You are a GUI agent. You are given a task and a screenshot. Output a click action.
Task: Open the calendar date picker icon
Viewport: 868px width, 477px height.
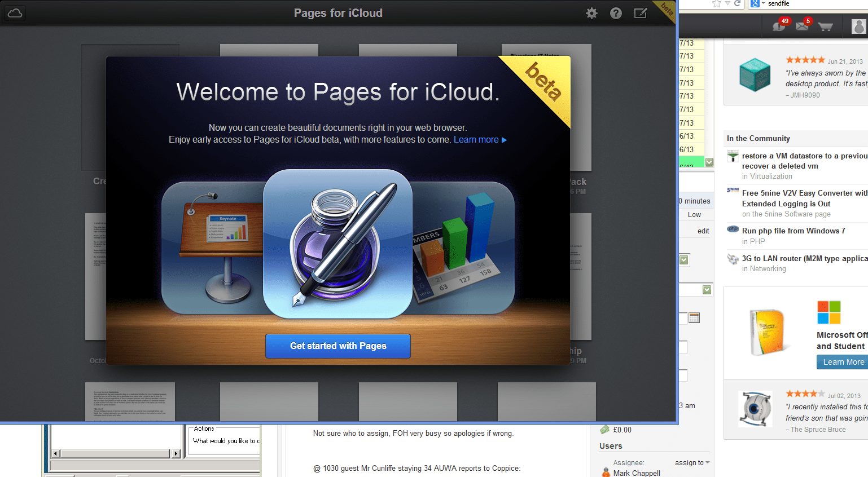(694, 318)
